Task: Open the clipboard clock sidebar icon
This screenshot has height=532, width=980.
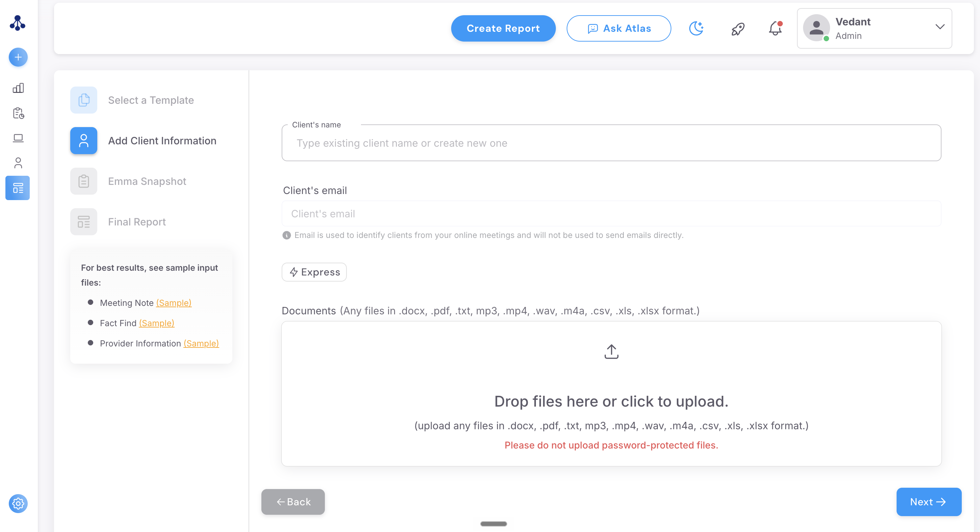Action: 18,113
